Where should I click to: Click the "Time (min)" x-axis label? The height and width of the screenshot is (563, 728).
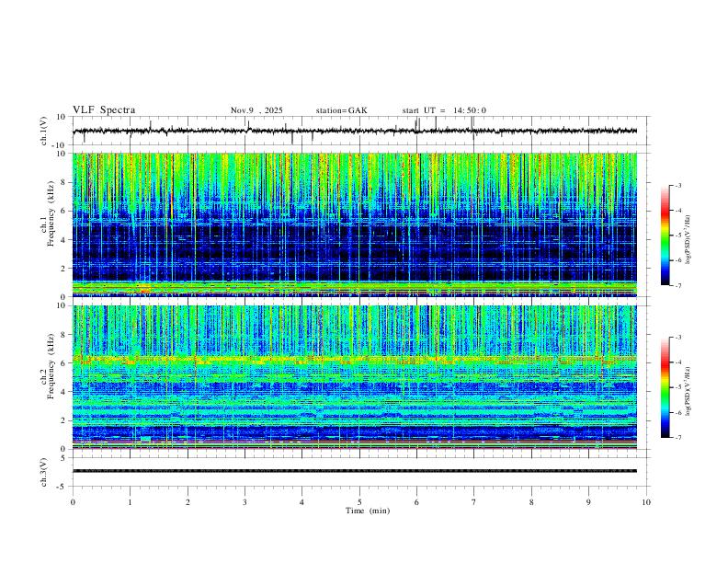point(368,511)
